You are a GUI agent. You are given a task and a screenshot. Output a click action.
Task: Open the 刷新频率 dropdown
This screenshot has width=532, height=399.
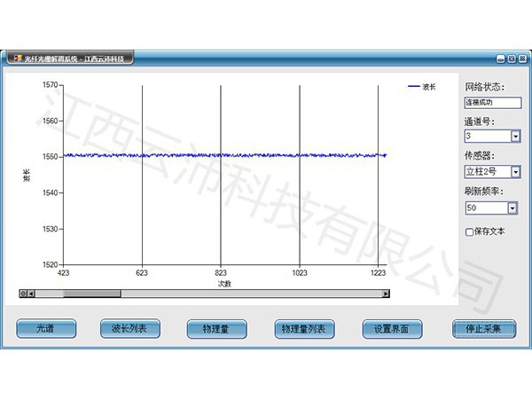pyautogui.click(x=512, y=207)
